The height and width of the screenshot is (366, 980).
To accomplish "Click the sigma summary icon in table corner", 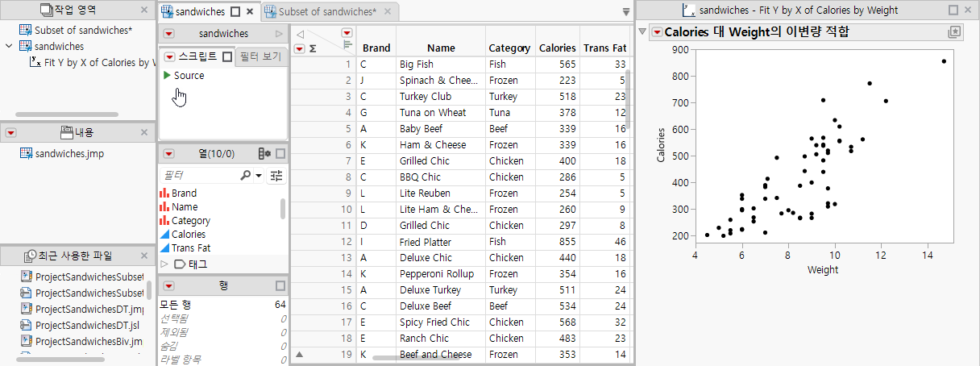I will tap(313, 48).
